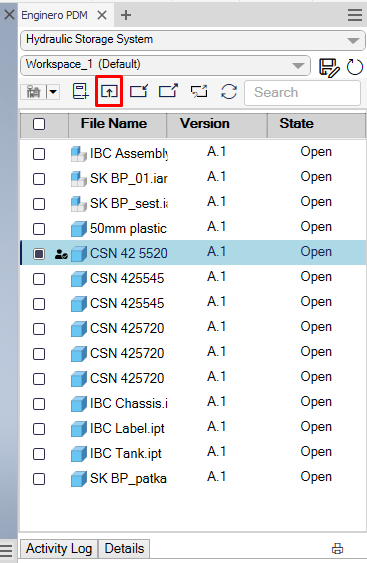
Task: Click the sync refresh arrows icon
Action: pyautogui.click(x=229, y=91)
